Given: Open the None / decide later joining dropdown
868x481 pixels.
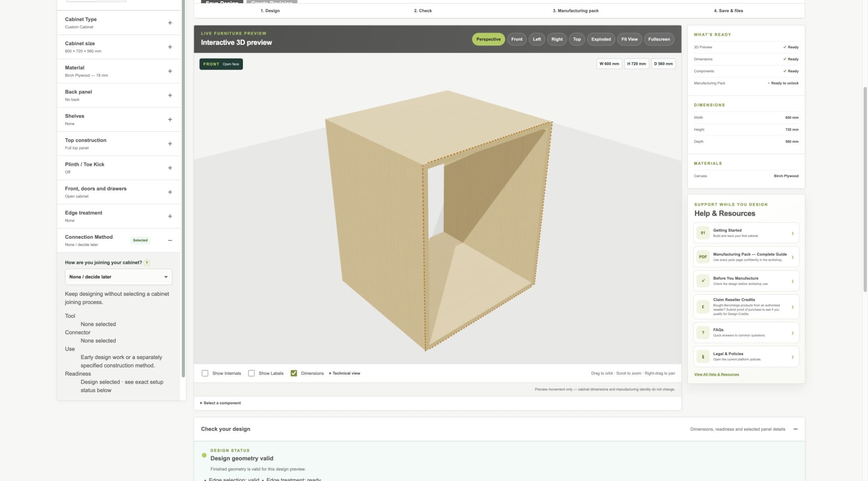Looking at the screenshot, I should click(118, 277).
